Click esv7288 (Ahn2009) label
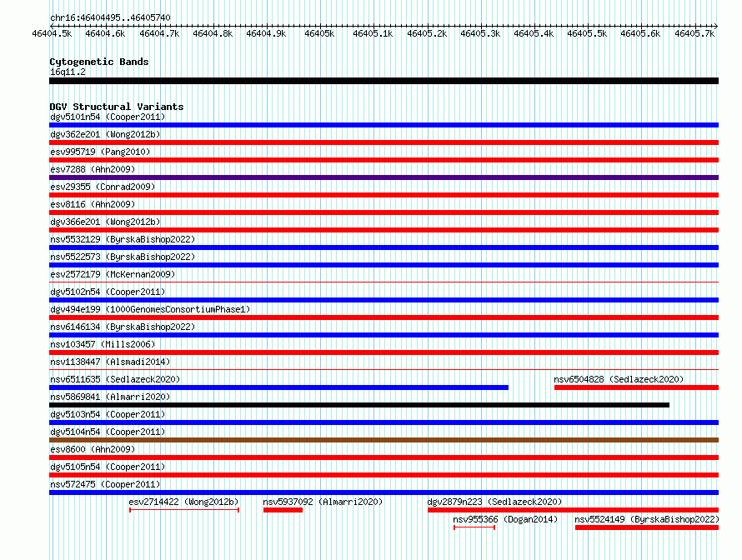The width and height of the screenshot is (742, 560). (x=93, y=169)
